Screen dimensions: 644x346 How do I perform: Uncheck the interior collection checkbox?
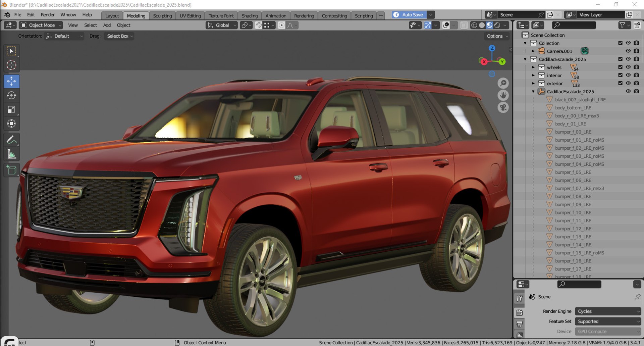click(x=620, y=75)
